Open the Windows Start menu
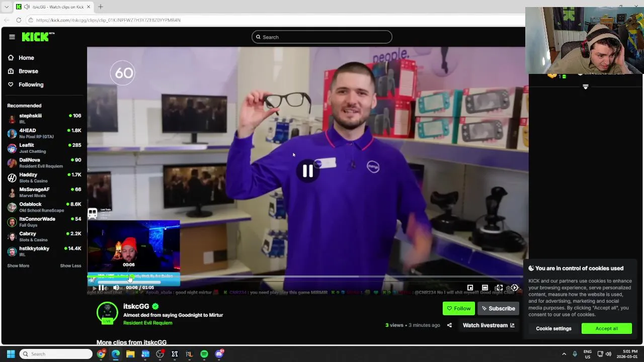 click(x=11, y=354)
